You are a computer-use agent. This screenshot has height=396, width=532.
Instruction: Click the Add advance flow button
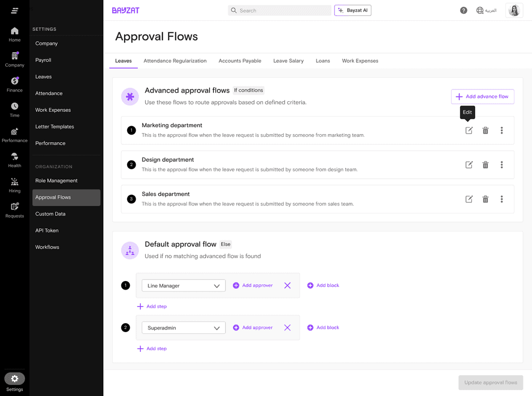click(x=482, y=96)
